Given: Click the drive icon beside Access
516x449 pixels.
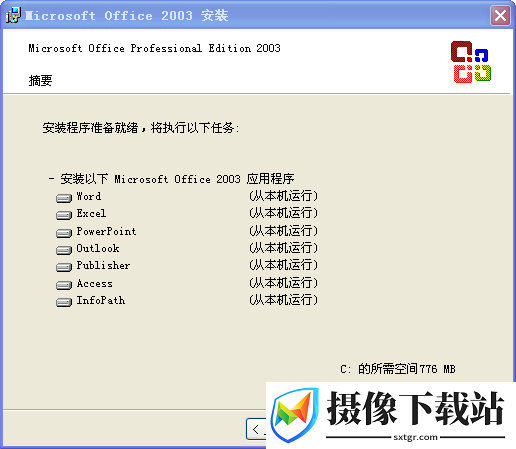Looking at the screenshot, I should [64, 285].
